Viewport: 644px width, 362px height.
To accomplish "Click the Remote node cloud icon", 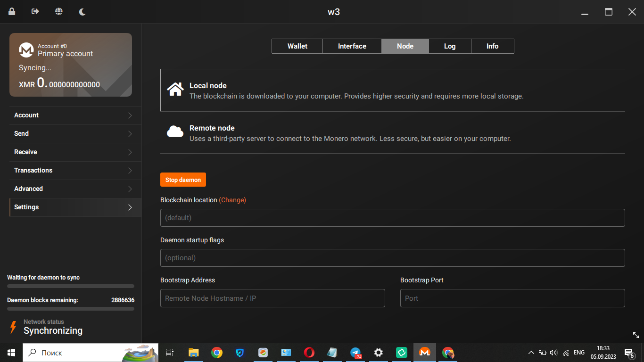I will (175, 132).
